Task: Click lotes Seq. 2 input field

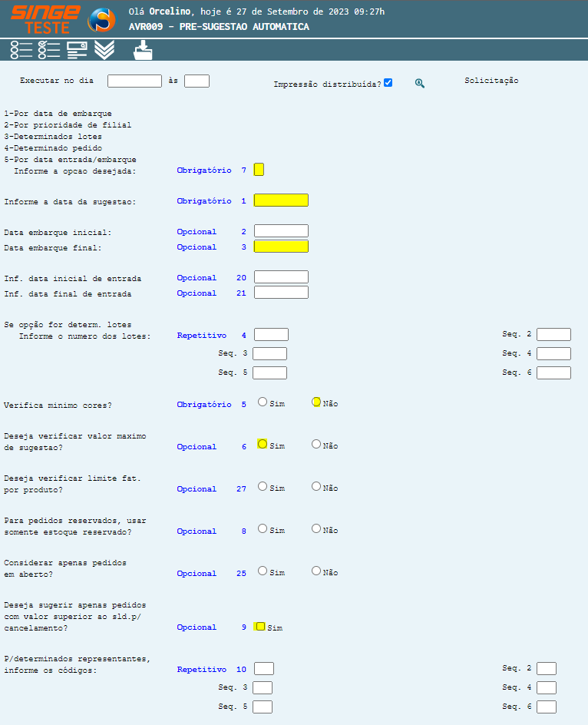Action: 553,334
